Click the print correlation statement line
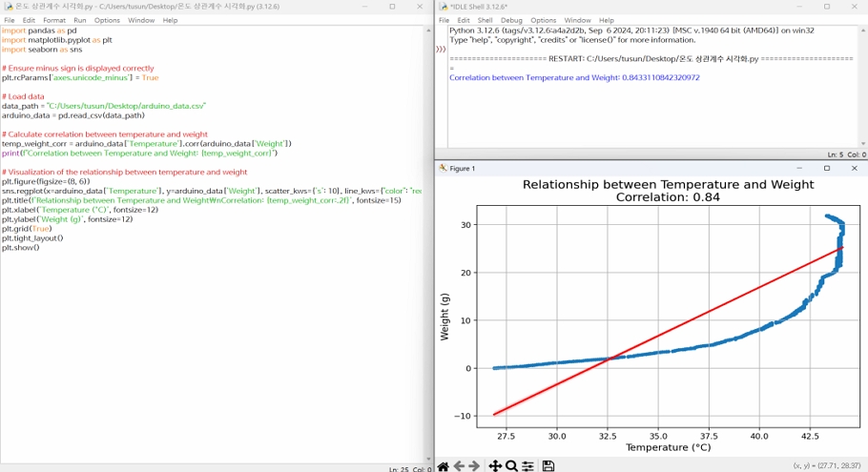This screenshot has height=472, width=868. click(139, 153)
